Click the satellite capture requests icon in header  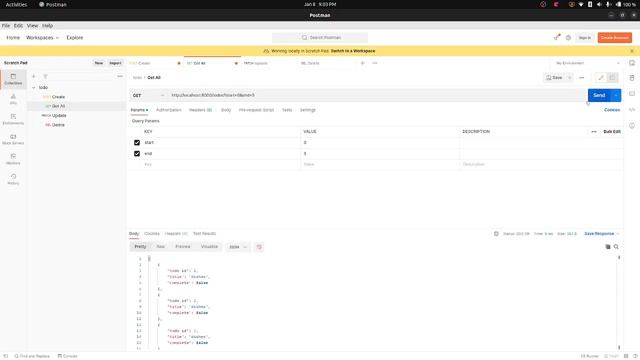coord(557,37)
